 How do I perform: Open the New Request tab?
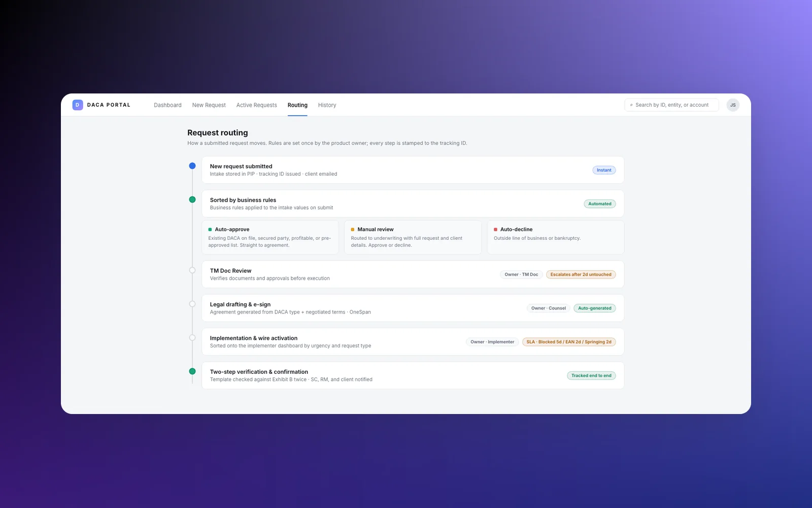(209, 105)
